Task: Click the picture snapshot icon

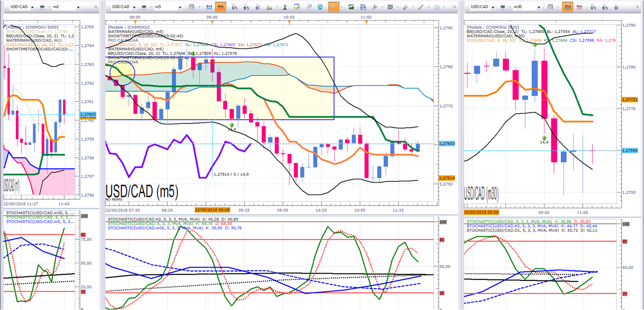Action: coord(351,7)
